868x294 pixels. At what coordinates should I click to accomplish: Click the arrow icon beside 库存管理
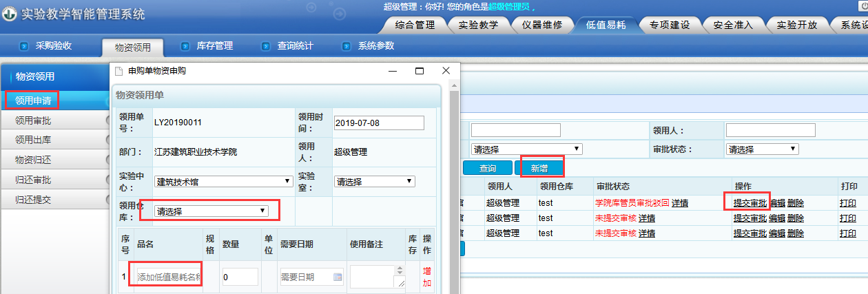(185, 46)
